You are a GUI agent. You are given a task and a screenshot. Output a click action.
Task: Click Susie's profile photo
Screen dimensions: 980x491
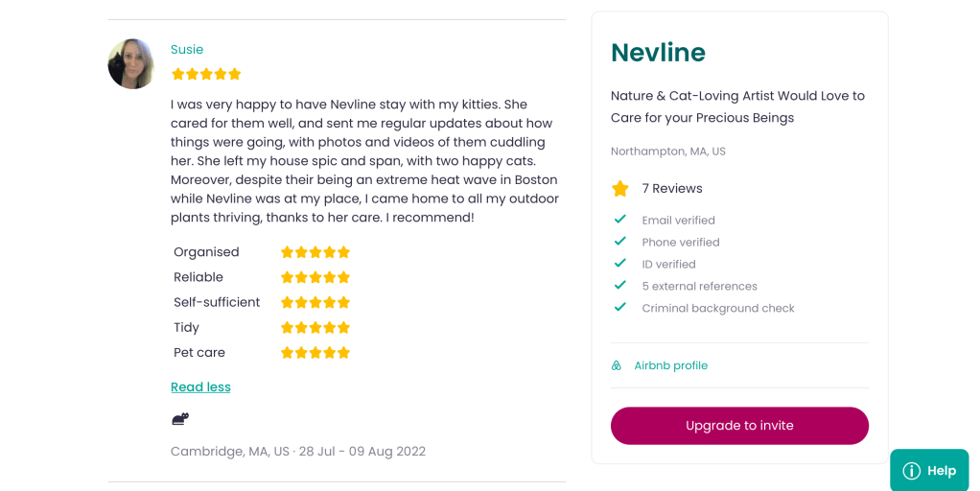click(x=131, y=64)
